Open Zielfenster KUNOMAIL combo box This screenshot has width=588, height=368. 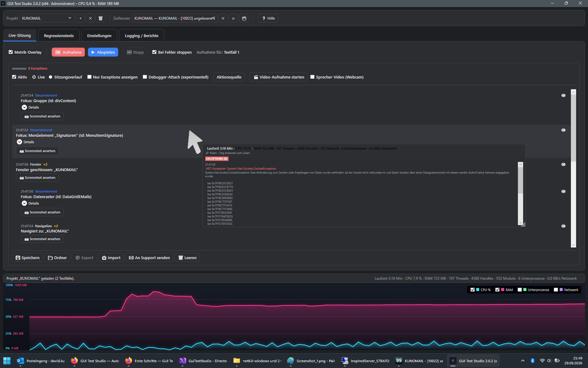pyautogui.click(x=175, y=18)
